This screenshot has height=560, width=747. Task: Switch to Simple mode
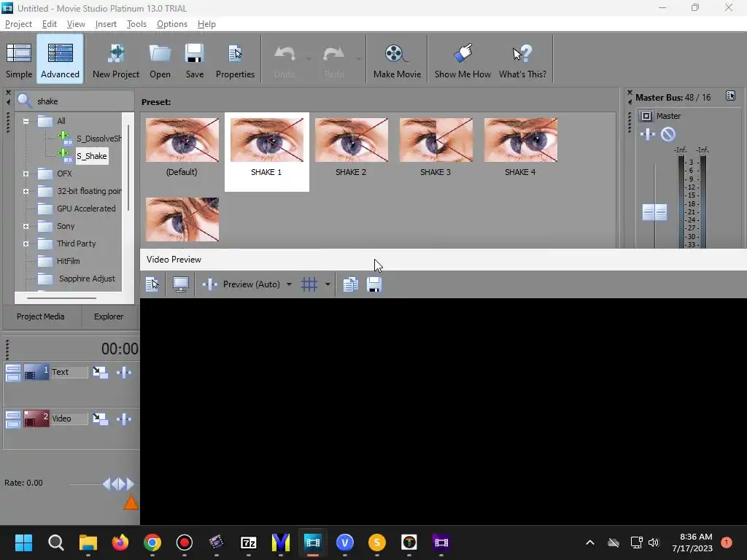19,60
